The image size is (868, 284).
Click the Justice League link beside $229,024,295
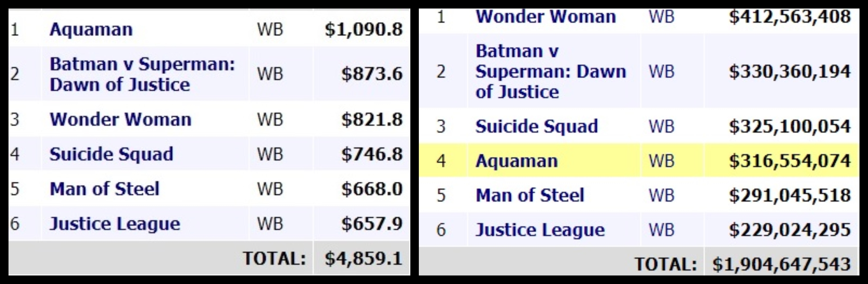pos(540,230)
